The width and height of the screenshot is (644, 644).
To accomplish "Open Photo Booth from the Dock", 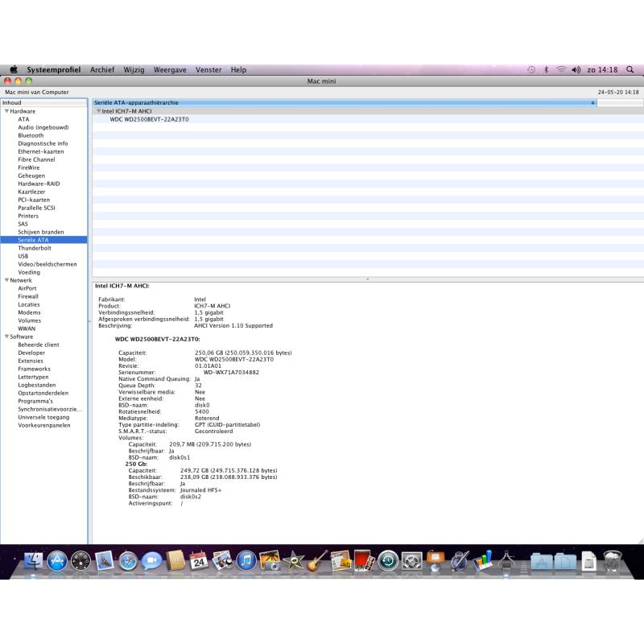I will (x=365, y=560).
